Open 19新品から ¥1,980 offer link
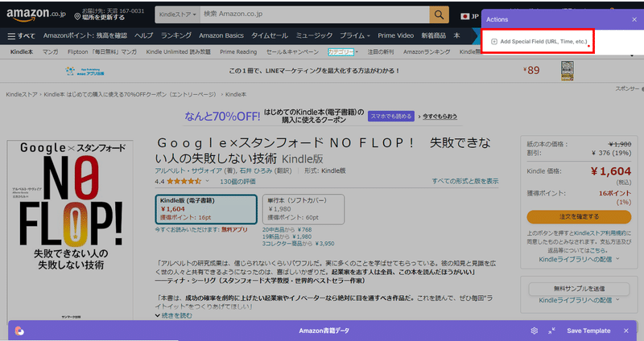The image size is (644, 341). point(287,236)
